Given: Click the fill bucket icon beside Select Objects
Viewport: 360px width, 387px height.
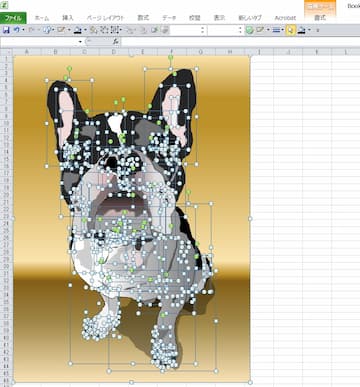Looking at the screenshot, I should 302,30.
